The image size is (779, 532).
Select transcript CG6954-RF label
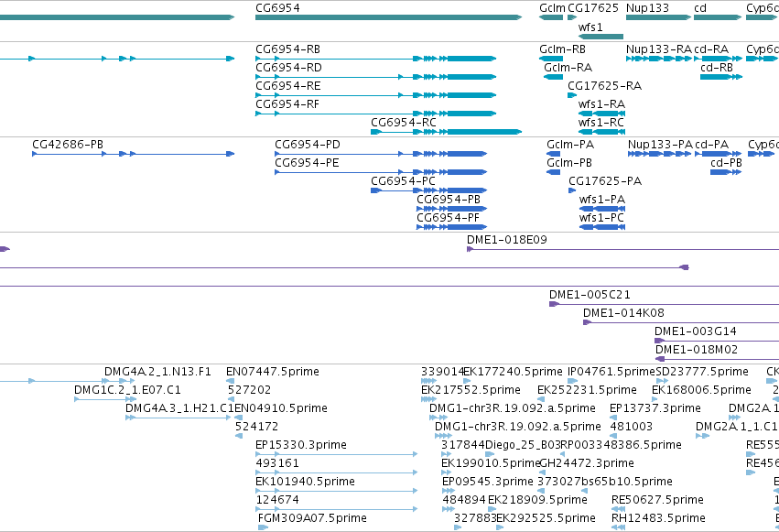pos(287,104)
